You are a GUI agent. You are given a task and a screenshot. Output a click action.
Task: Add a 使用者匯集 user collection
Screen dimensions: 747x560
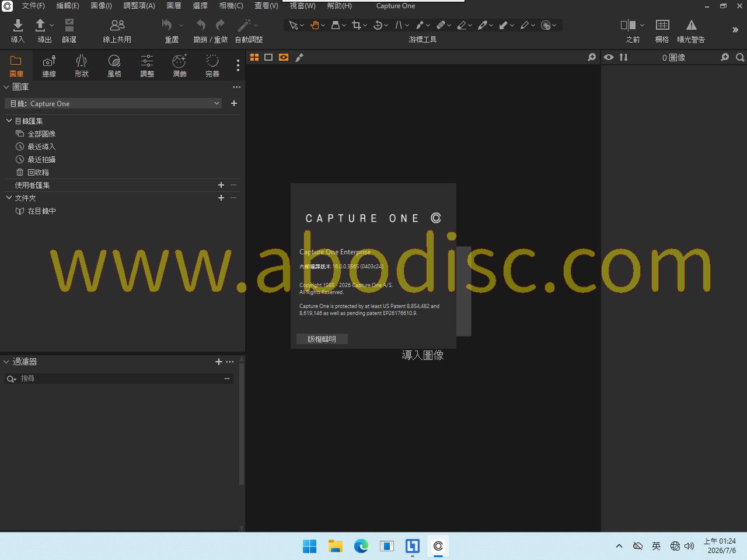tap(221, 185)
